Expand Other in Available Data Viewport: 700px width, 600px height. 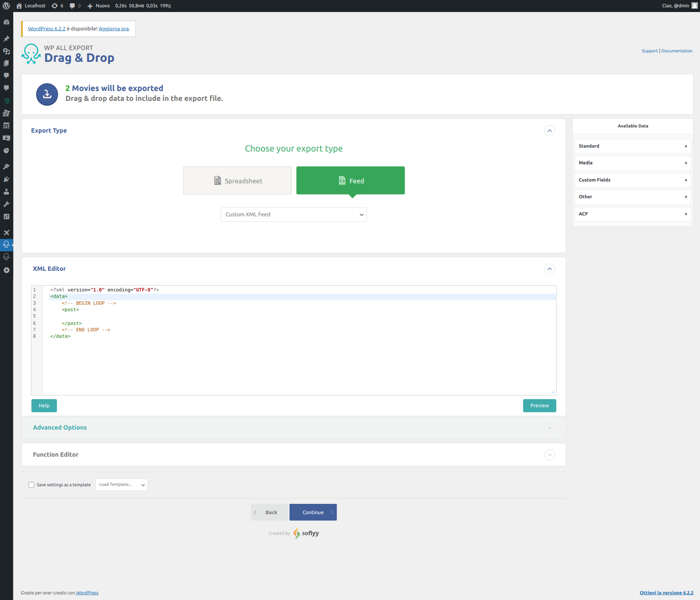point(633,197)
